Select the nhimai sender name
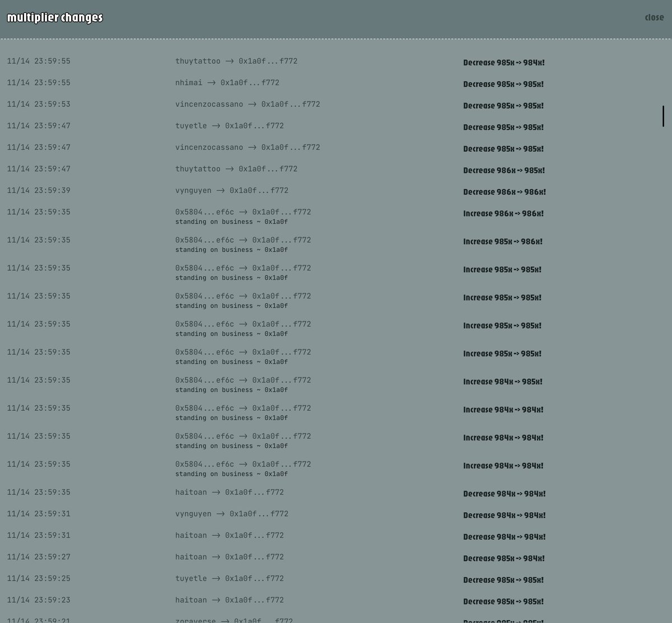Viewport: 672px width, 623px height. (x=189, y=83)
